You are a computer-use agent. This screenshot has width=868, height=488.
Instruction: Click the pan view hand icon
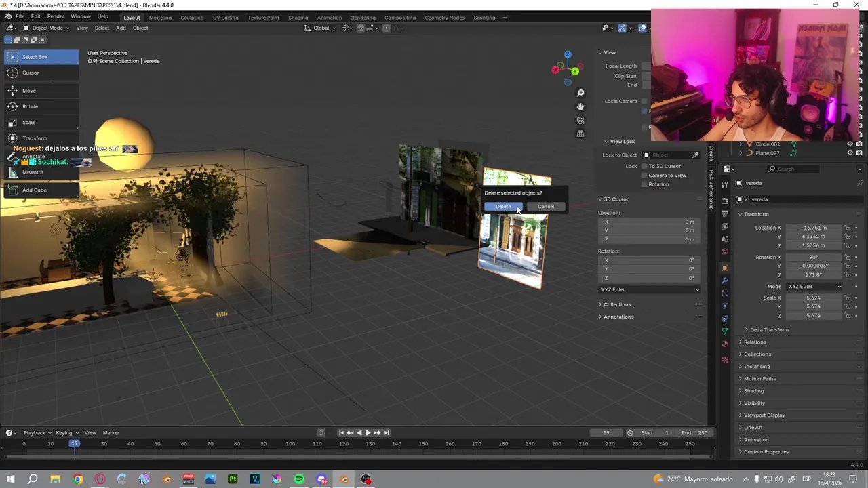click(x=580, y=106)
